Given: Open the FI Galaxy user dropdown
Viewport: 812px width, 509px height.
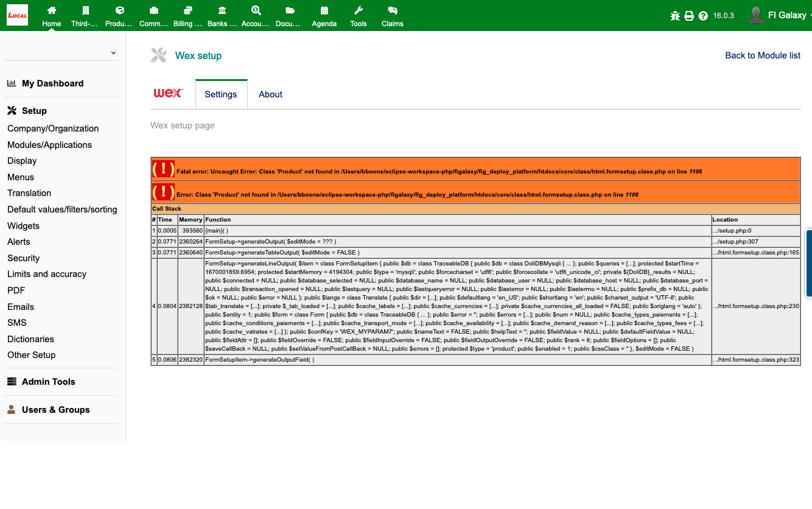Looking at the screenshot, I should click(786, 15).
